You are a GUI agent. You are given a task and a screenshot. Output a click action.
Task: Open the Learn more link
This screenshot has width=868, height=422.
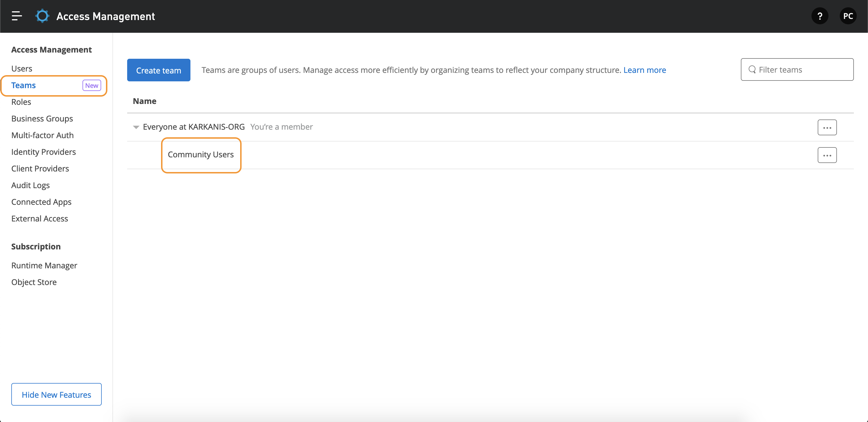tap(645, 70)
